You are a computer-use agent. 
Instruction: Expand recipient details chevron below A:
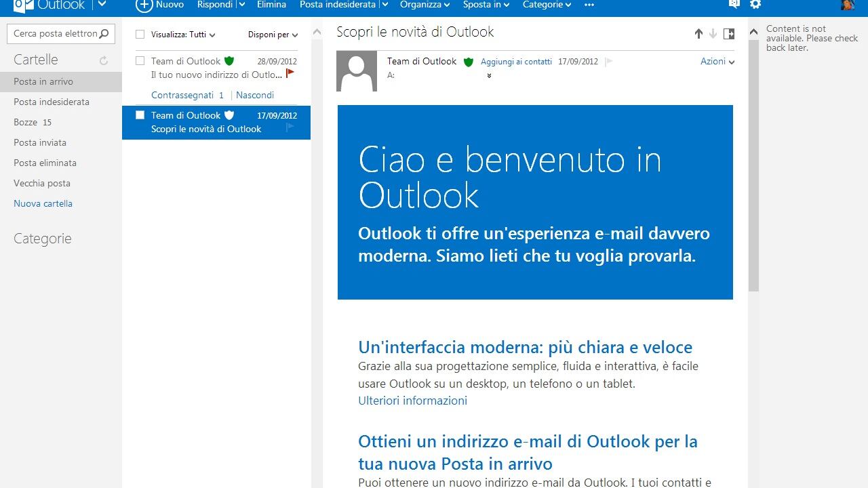click(489, 75)
